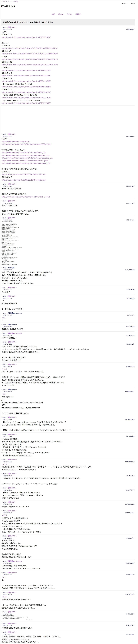138x644 pixels.
Task: Open thread link ending 1065019440/
Action: pyautogui.click(x=26, y=87)
